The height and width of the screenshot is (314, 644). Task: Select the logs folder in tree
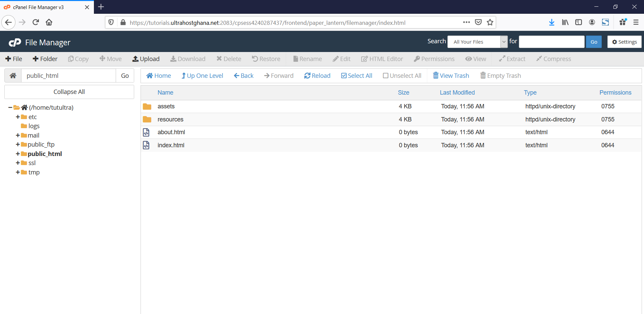point(34,126)
